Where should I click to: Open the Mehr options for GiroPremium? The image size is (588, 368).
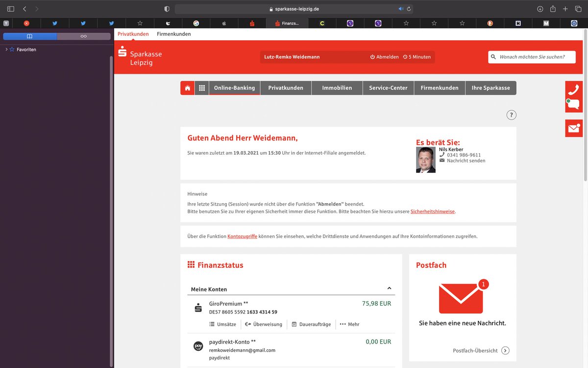tap(349, 324)
